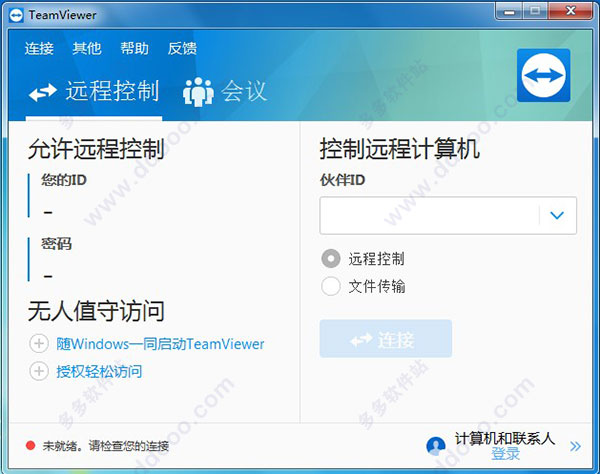Open the 帮助 menu

[134, 49]
